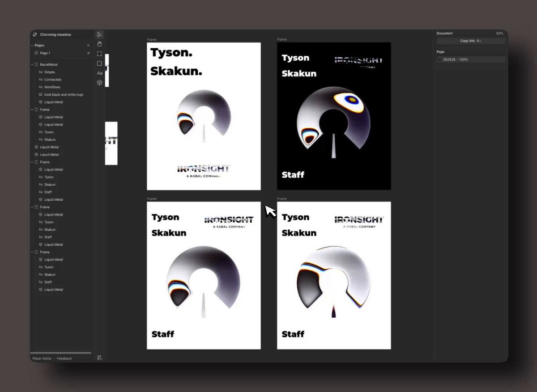Click the page icon next to Page 1
This screenshot has width=537, height=392.
tap(37, 53)
